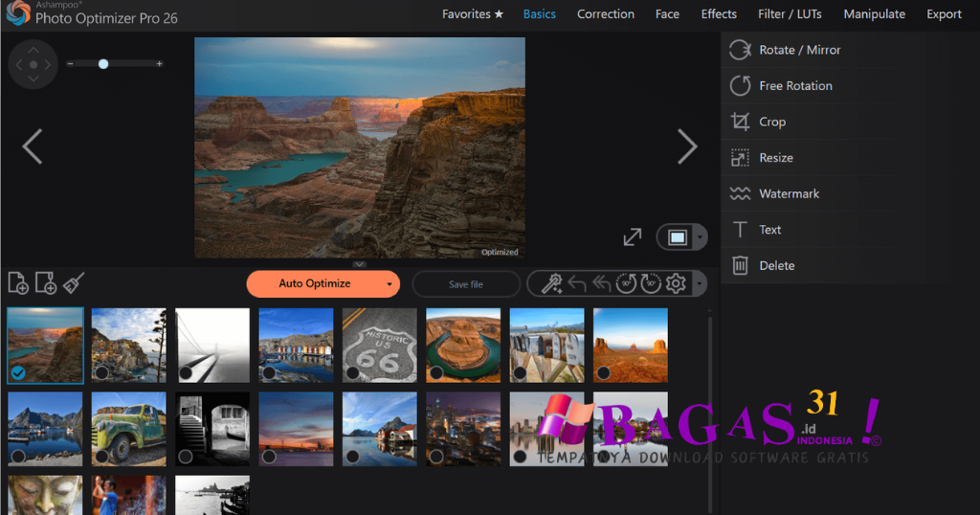Expand the view mode dropdown arrow
Viewport: 980px width, 515px height.
point(700,237)
